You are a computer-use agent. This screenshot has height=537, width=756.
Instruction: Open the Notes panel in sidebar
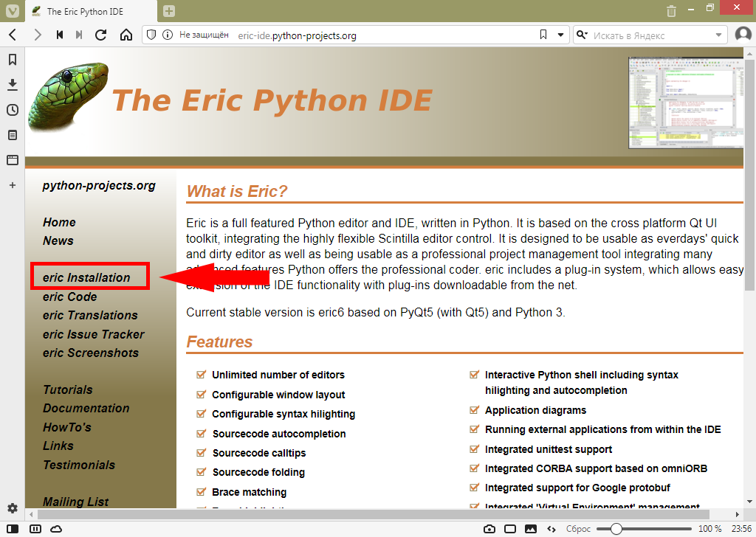13,135
